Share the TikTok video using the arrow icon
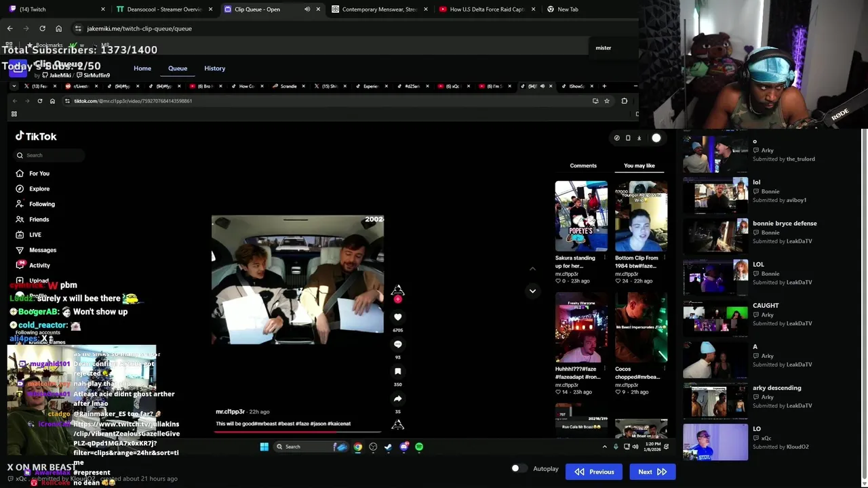The width and height of the screenshot is (868, 488). (398, 399)
